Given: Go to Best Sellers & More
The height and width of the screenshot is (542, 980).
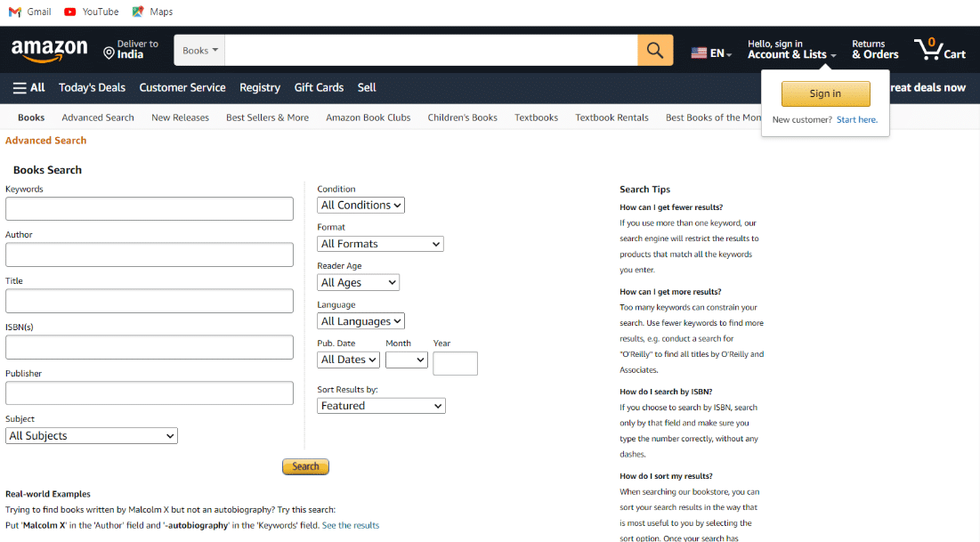Looking at the screenshot, I should click(x=268, y=117).
